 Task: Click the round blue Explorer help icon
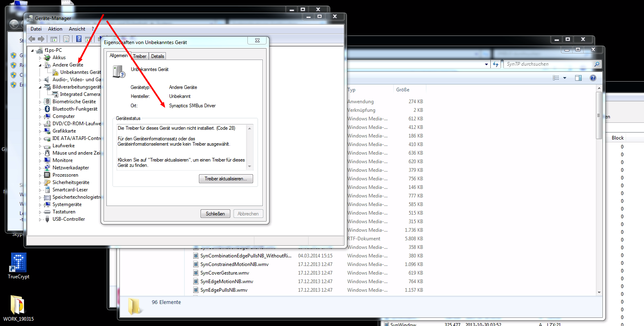593,78
